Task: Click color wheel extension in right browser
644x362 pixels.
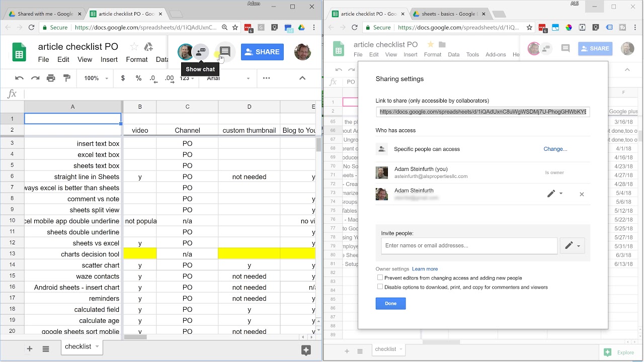Action: coord(569,28)
